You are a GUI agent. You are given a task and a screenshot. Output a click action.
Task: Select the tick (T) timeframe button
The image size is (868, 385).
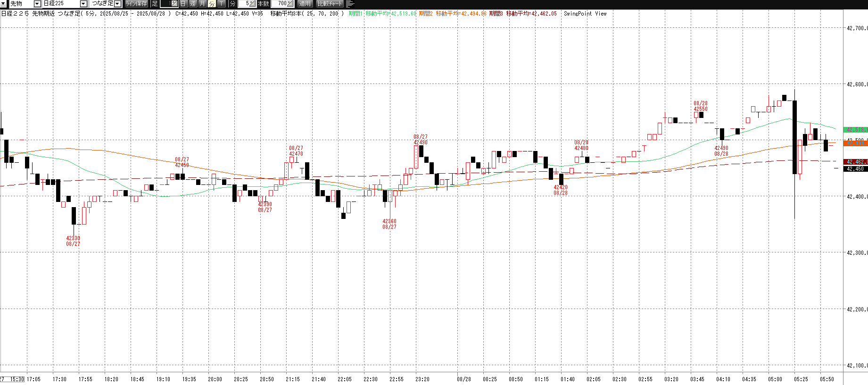221,4
